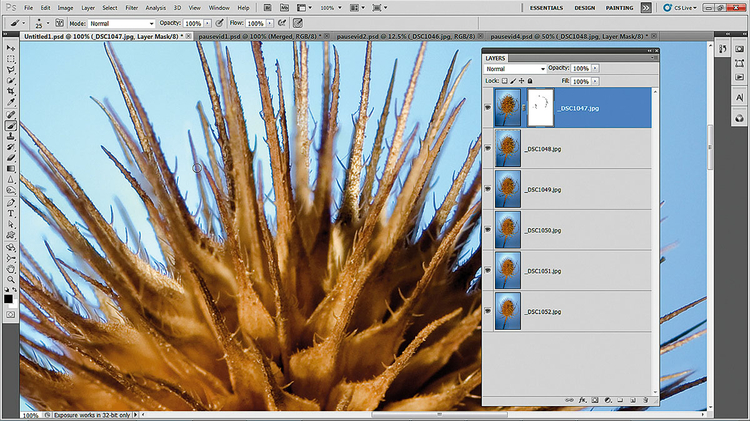Hide the _DSC1047.jpg layer
This screenshot has width=750, height=421.
click(488, 108)
